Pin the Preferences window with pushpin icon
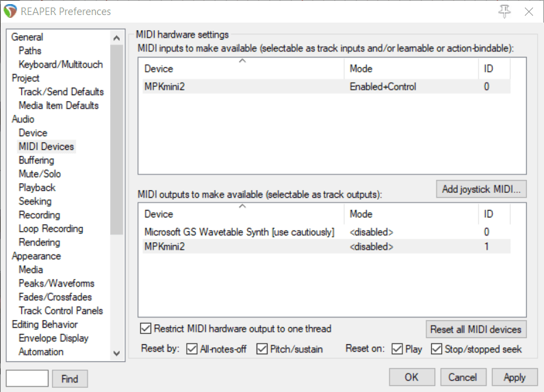 [504, 12]
